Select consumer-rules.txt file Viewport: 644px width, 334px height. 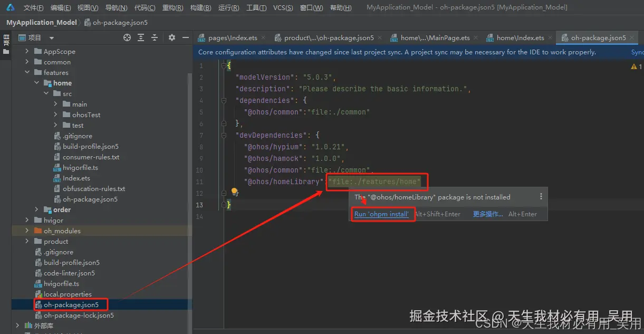(x=91, y=157)
